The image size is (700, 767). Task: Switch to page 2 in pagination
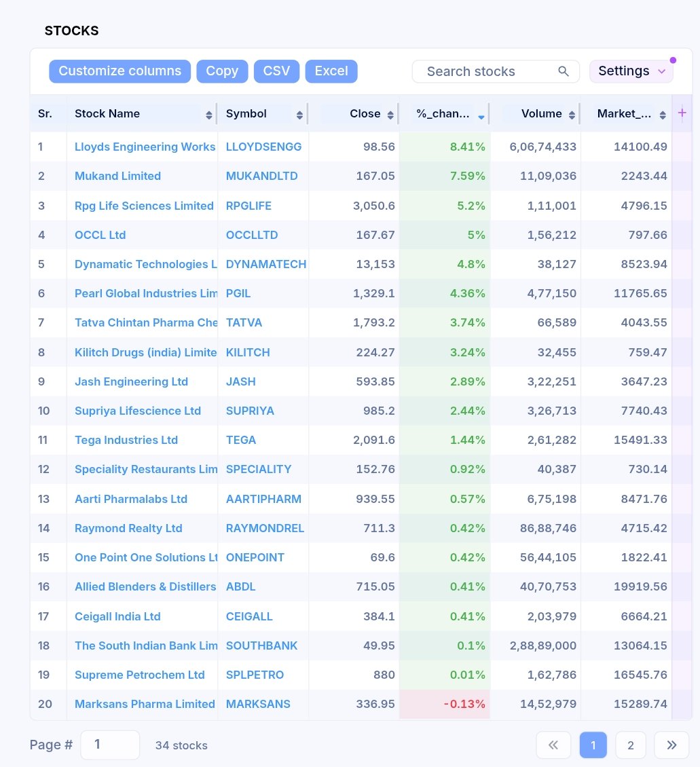click(631, 745)
